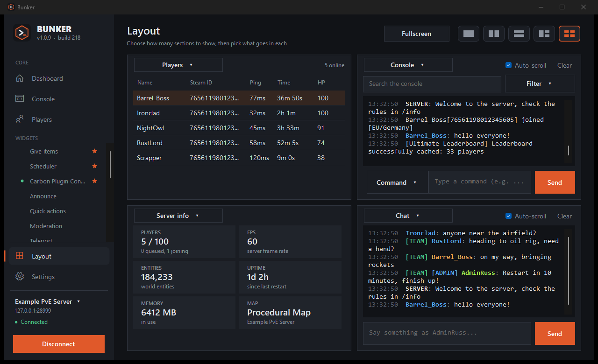Click the Ping column header
This screenshot has width=598, height=364.
[256, 83]
